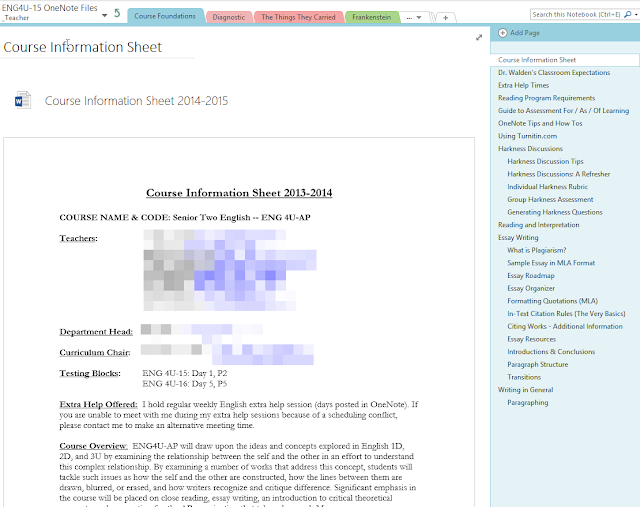Open search scope dropdown arrow
The width and height of the screenshot is (640, 507).
click(636, 14)
